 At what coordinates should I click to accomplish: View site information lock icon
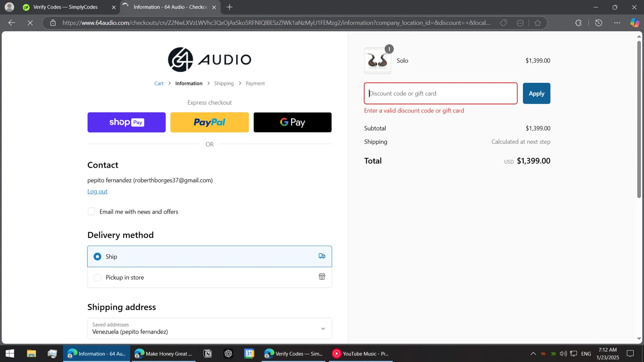point(53,23)
